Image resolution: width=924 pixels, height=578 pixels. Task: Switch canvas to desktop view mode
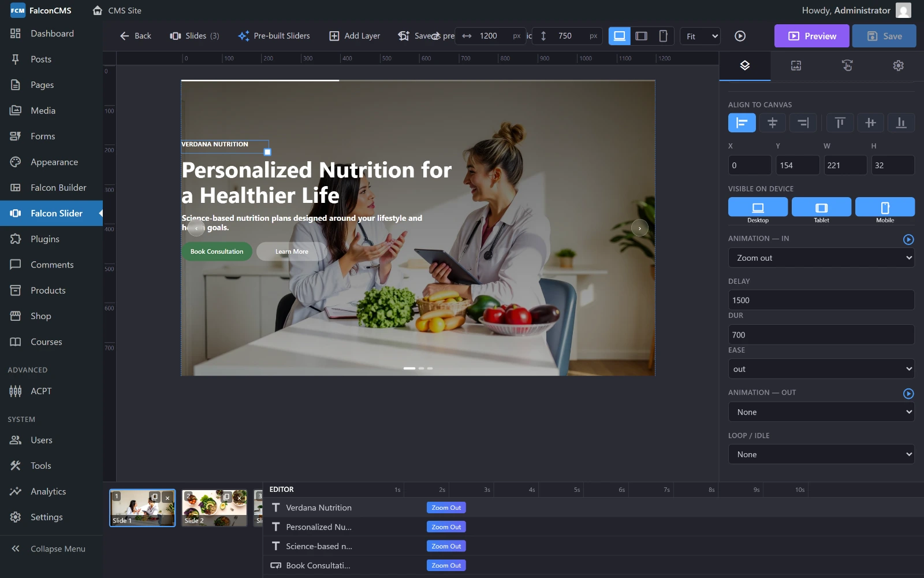click(619, 36)
